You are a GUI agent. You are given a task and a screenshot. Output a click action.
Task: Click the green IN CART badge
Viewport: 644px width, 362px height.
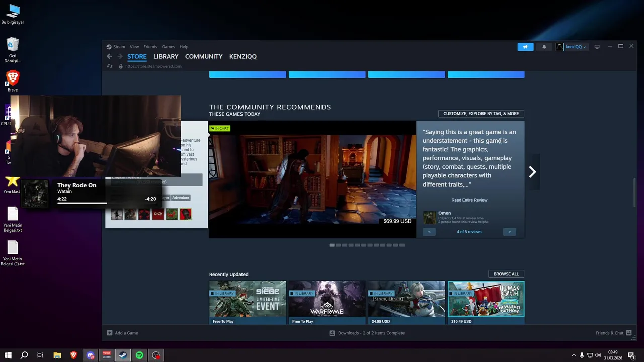[220, 129]
